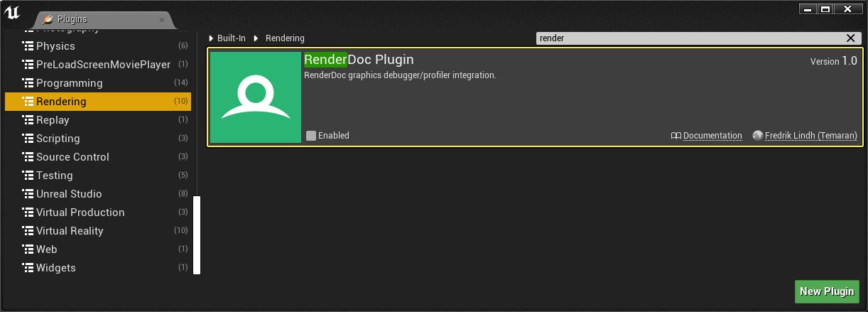The height and width of the screenshot is (312, 868).
Task: Click the Documentation book icon
Action: point(676,136)
